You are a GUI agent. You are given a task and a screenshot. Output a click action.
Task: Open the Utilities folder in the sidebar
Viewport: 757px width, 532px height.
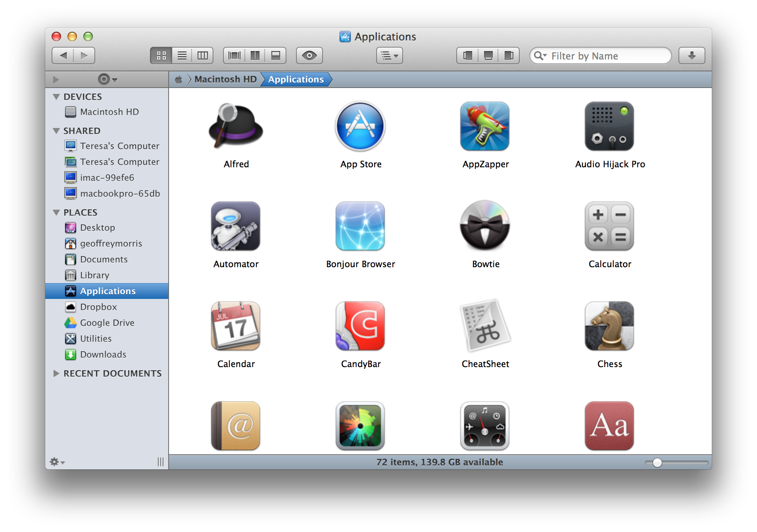coord(95,338)
